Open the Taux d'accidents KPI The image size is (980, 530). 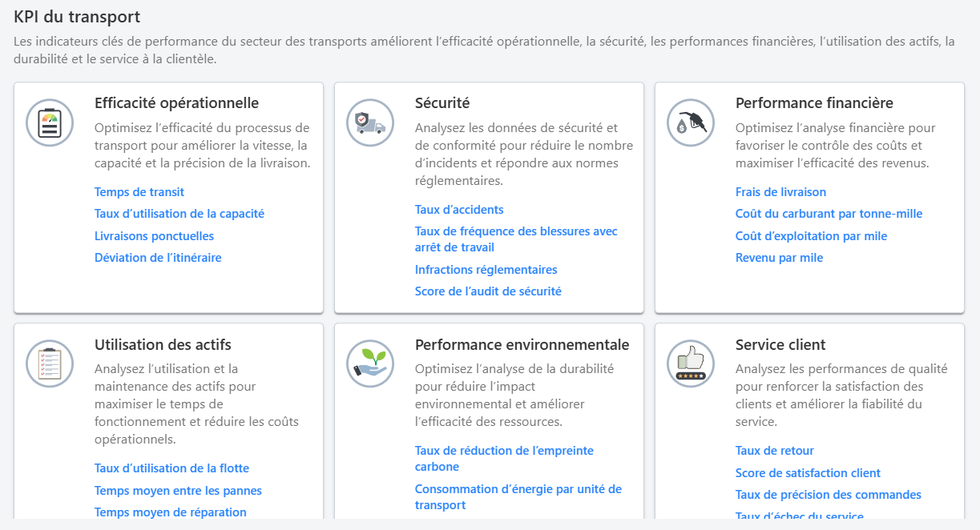pos(458,209)
